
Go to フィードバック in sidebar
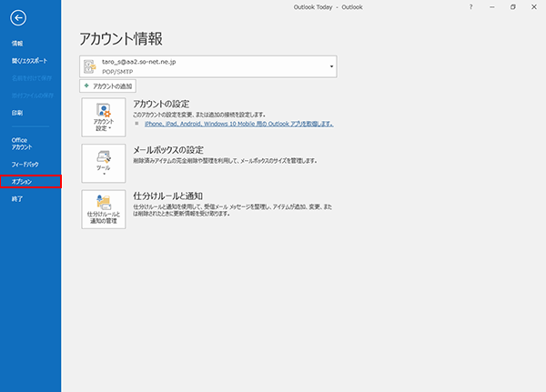pos(25,165)
